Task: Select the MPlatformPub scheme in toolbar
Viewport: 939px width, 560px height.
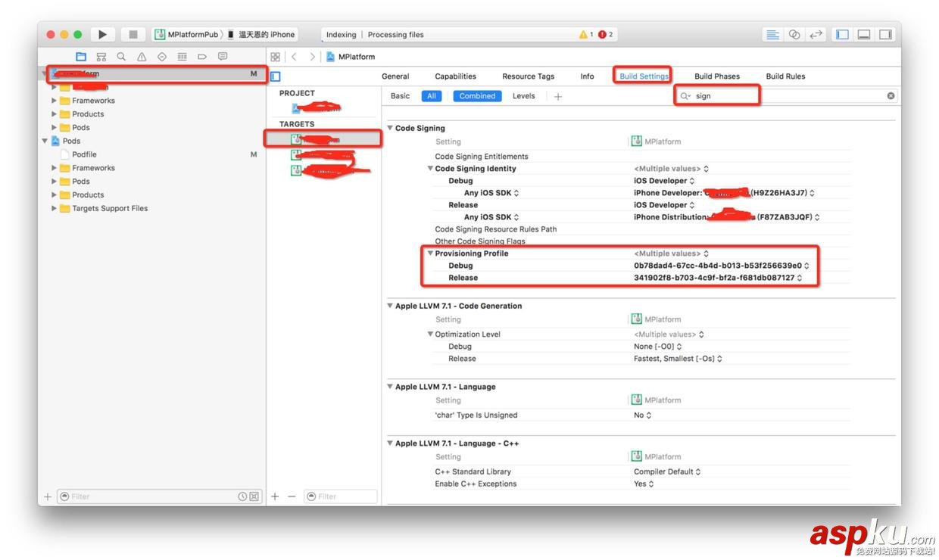Action: (186, 34)
